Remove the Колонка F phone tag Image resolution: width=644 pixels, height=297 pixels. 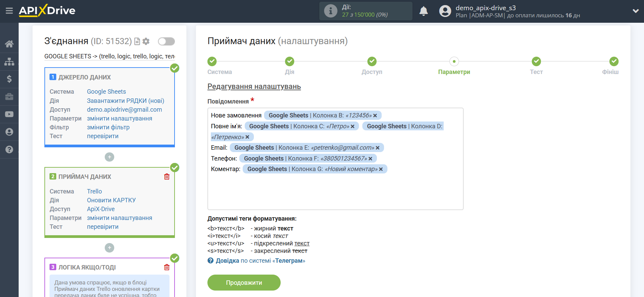coord(370,159)
